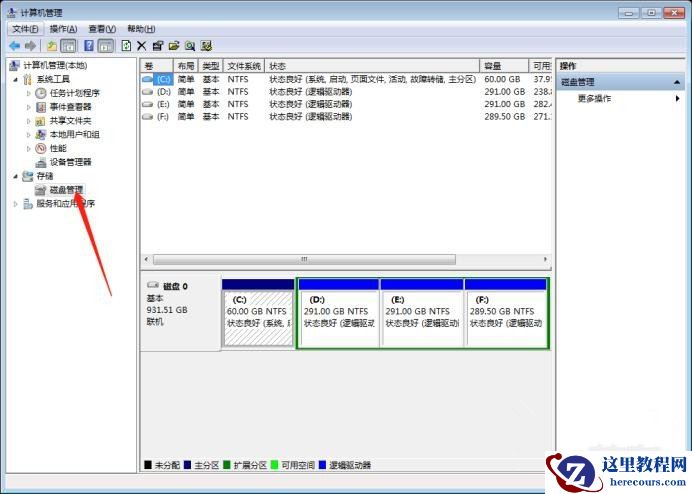Select 系统工具 in the tree
Screen dimensions: 692x494
53,79
